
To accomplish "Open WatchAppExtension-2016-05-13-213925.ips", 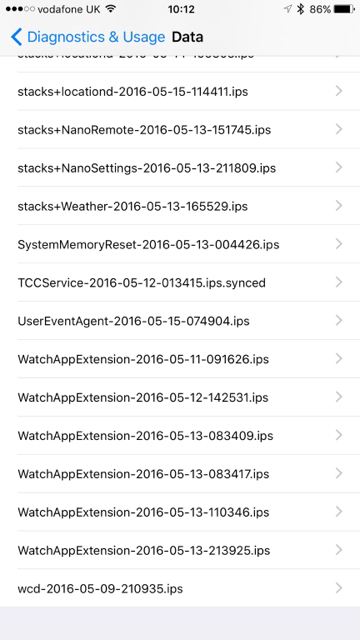I will [180, 550].
